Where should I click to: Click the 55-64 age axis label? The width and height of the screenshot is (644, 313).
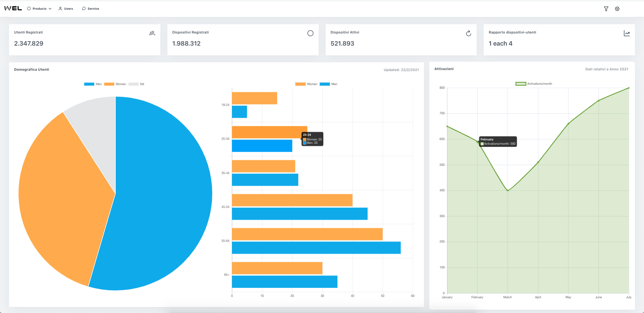(225, 241)
